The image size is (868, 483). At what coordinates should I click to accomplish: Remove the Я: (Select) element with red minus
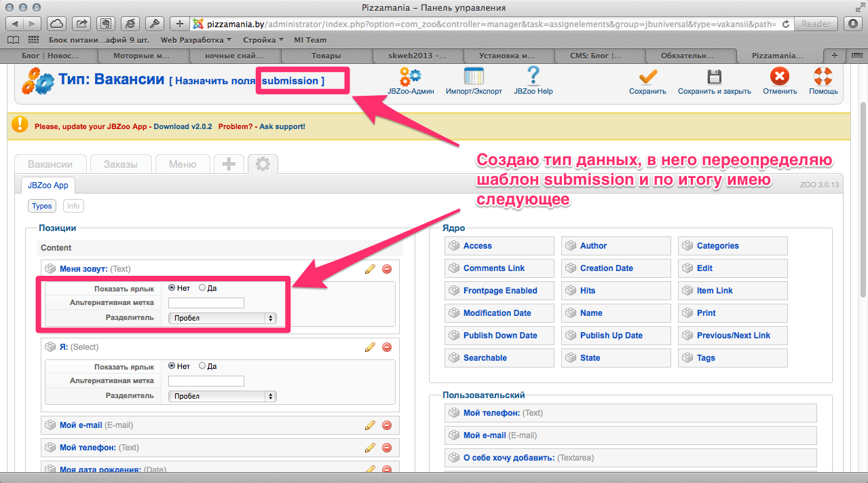click(x=387, y=347)
